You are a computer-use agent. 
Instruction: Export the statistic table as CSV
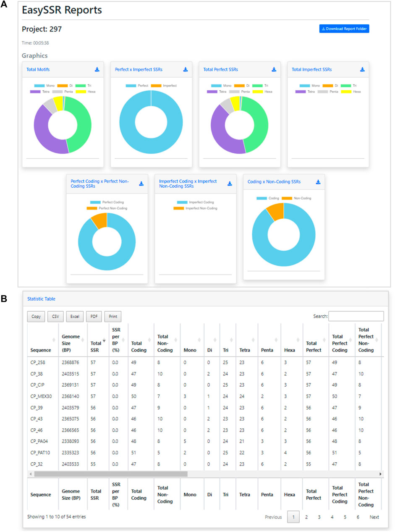[55, 317]
